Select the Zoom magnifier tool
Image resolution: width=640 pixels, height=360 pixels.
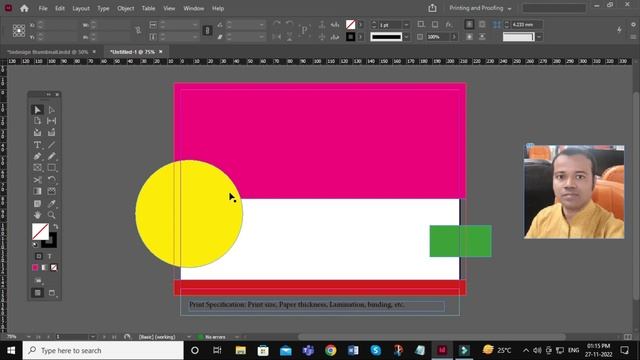tap(51, 215)
